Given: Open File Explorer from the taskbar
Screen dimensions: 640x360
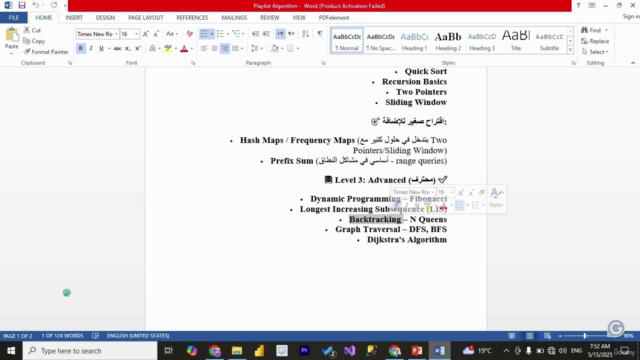Looking at the screenshot, I should point(237,351).
